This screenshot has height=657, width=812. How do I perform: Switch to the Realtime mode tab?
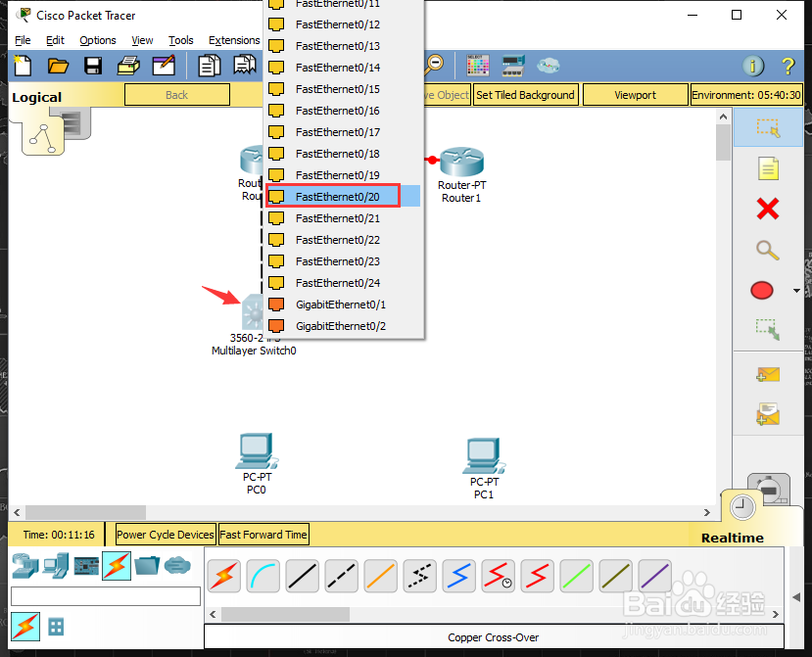(732, 538)
